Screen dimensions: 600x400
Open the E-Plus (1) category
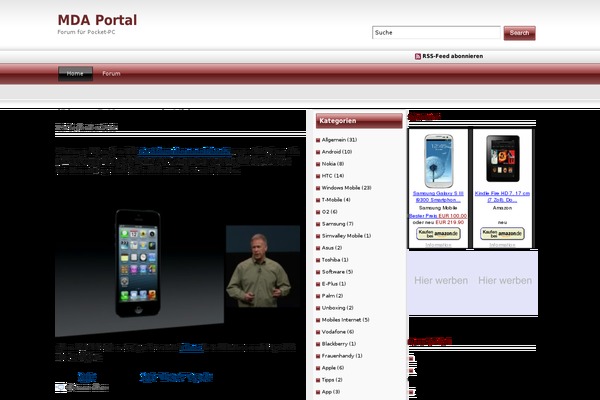334,284
